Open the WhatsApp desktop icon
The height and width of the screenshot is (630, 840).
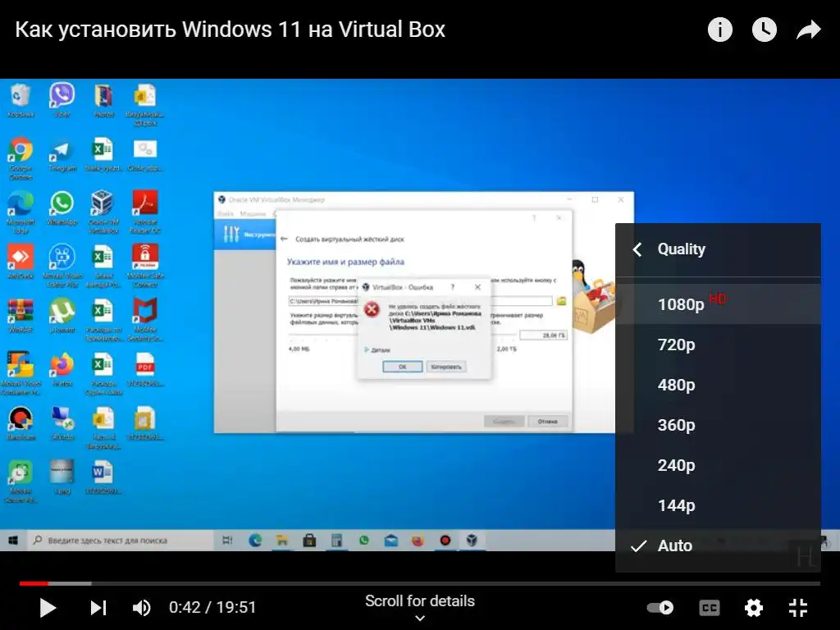point(62,209)
